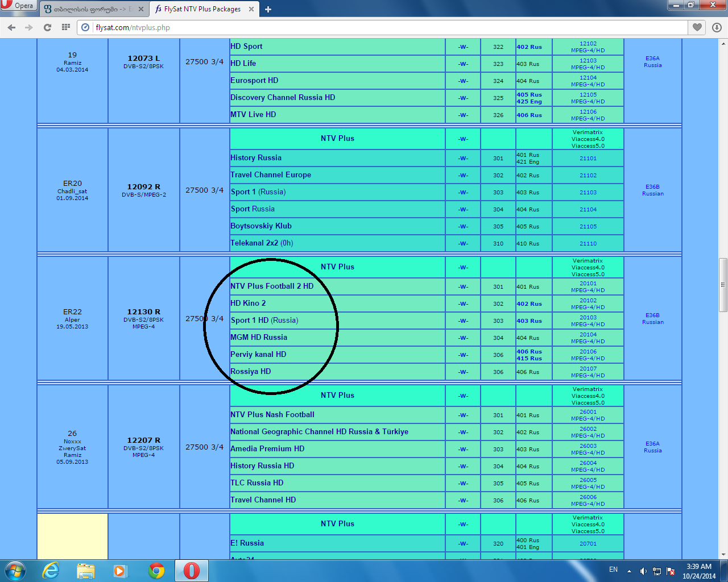The width and height of the screenshot is (728, 582).
Task: Open a new tab with the plus button
Action: coord(268,9)
